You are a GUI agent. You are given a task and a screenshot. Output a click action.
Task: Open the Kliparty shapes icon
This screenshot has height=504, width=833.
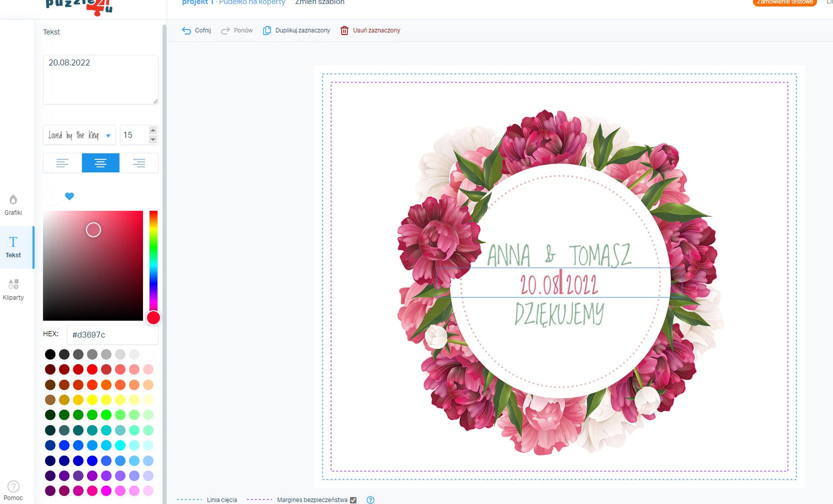13,284
